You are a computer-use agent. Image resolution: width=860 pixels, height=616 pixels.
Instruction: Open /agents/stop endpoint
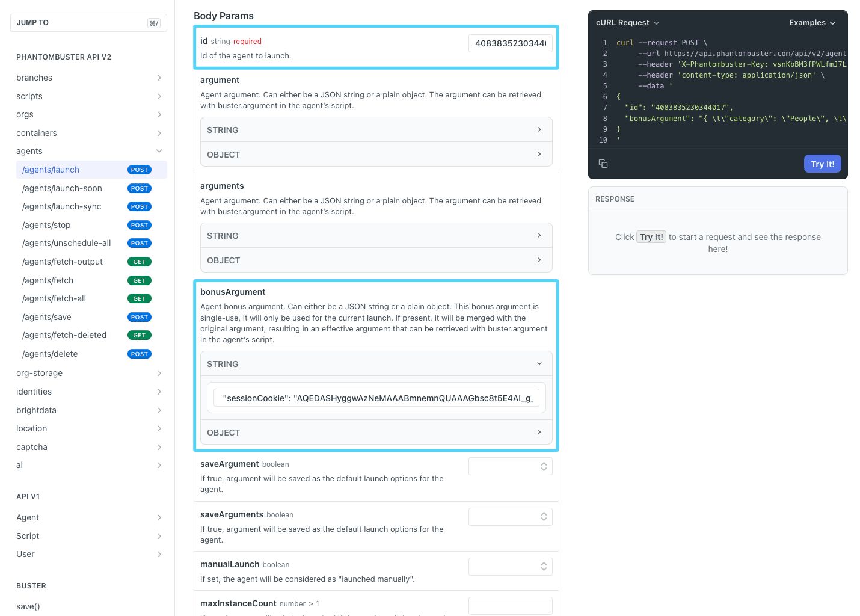point(91,225)
